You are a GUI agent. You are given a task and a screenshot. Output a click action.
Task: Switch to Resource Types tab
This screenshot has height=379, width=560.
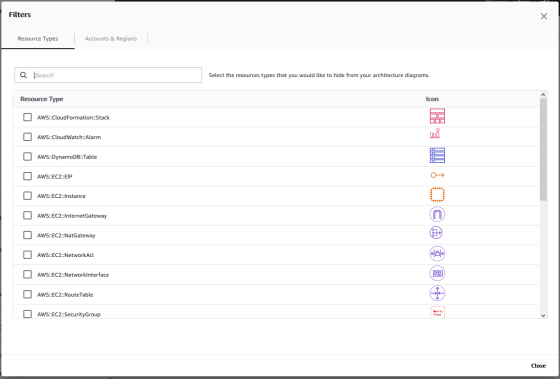38,39
